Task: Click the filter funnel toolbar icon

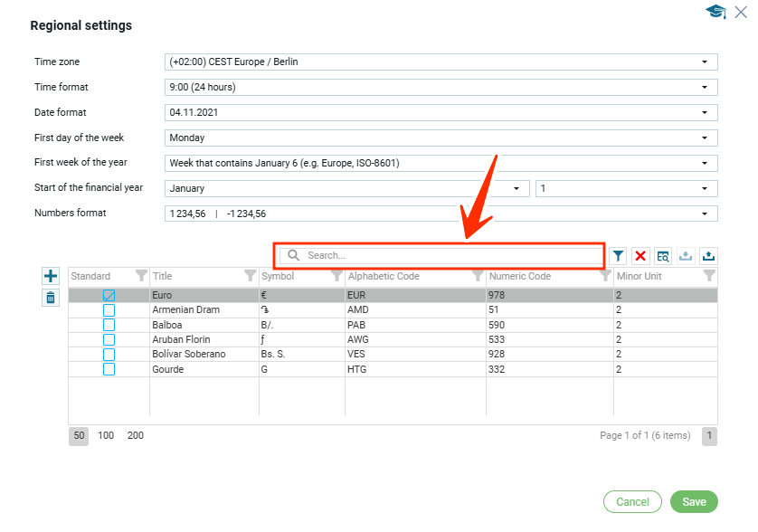Action: click(x=618, y=256)
